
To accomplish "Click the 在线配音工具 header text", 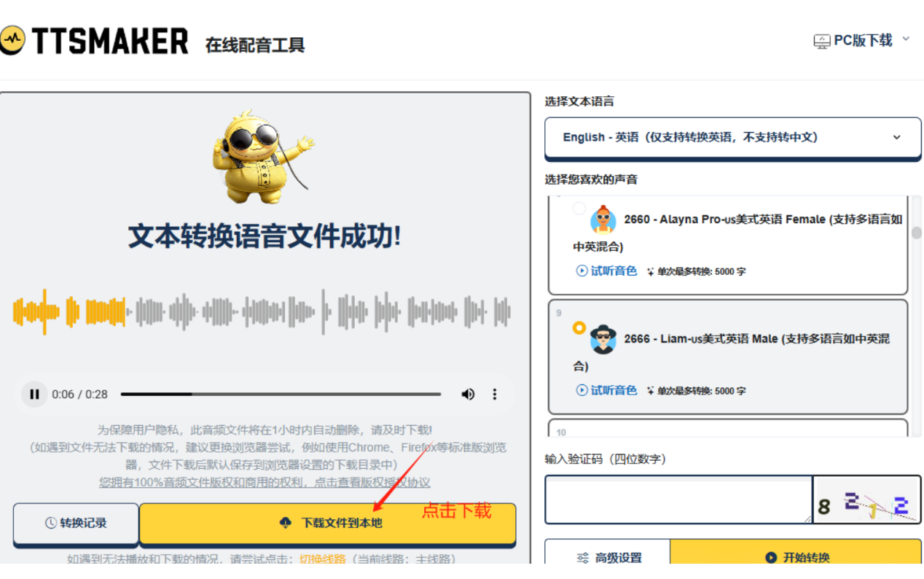I will point(255,44).
